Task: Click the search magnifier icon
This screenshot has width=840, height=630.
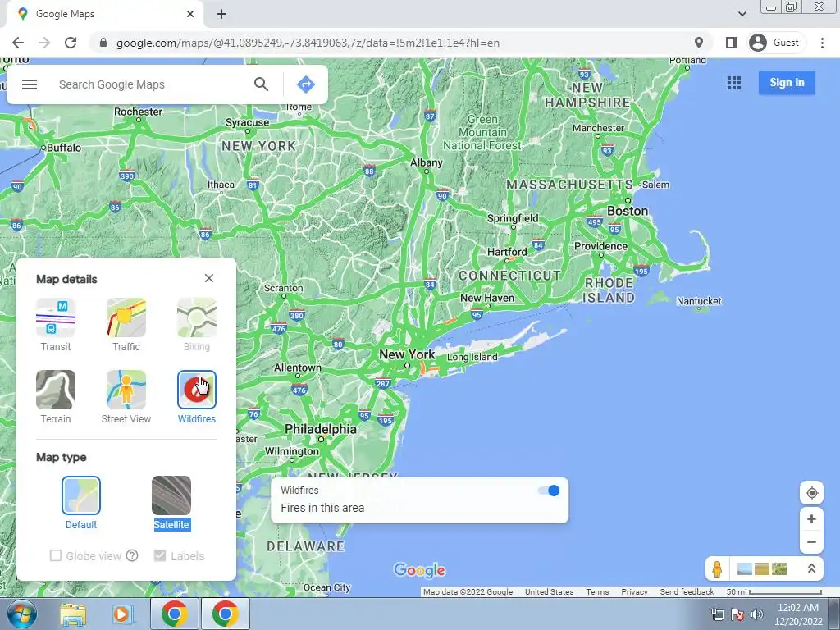Action: pyautogui.click(x=261, y=84)
